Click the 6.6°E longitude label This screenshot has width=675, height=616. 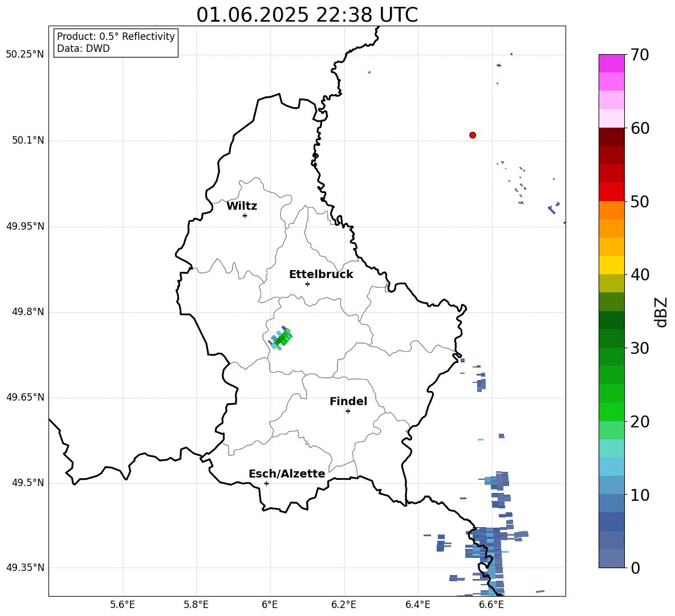tap(491, 605)
